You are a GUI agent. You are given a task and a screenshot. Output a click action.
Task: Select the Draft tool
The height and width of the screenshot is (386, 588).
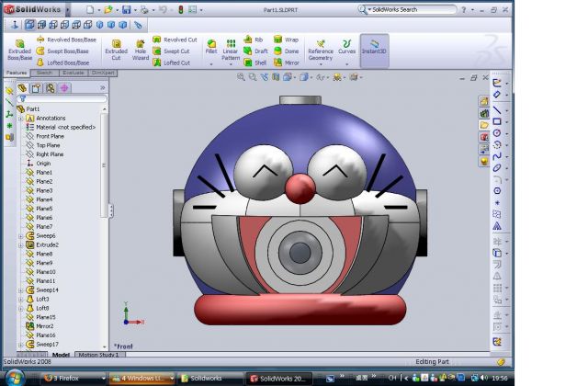pyautogui.click(x=255, y=51)
